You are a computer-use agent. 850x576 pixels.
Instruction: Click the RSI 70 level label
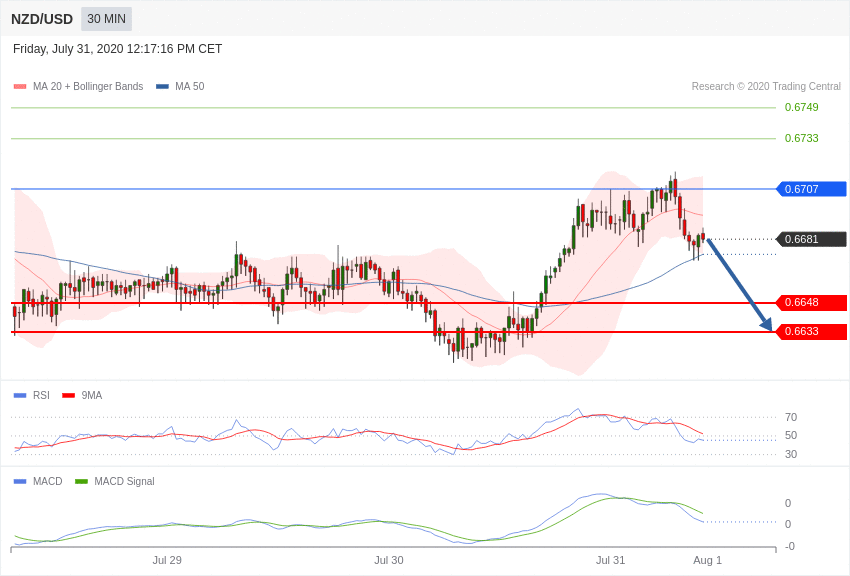(791, 417)
